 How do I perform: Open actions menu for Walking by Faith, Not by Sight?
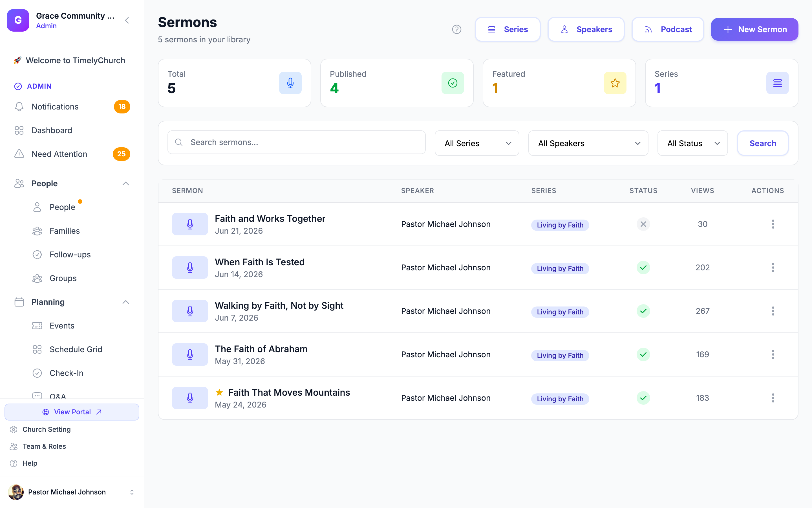[773, 311]
